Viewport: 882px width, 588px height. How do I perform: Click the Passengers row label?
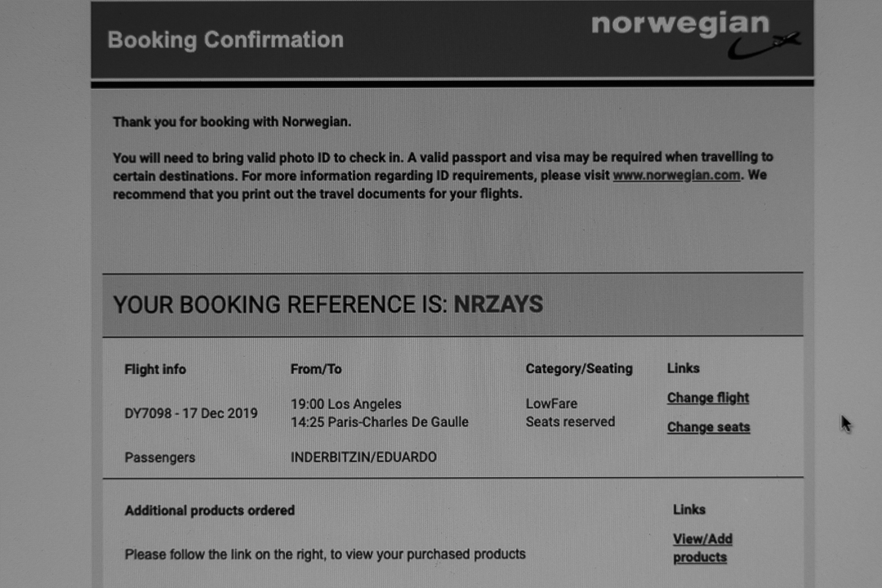[x=159, y=457]
